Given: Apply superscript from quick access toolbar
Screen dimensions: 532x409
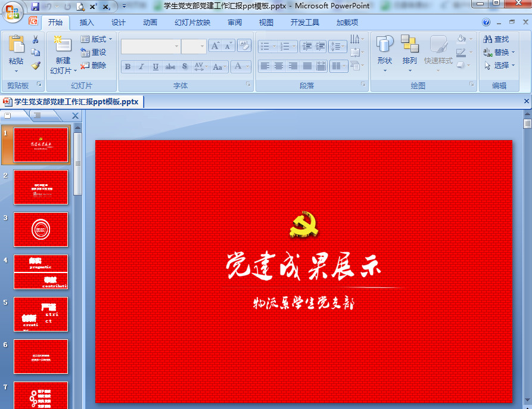Looking at the screenshot, I should [94, 6].
